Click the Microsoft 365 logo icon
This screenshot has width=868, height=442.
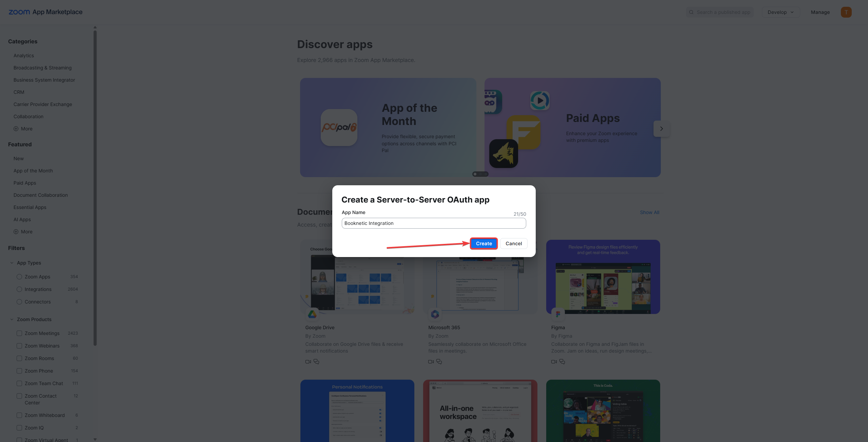pos(435,314)
